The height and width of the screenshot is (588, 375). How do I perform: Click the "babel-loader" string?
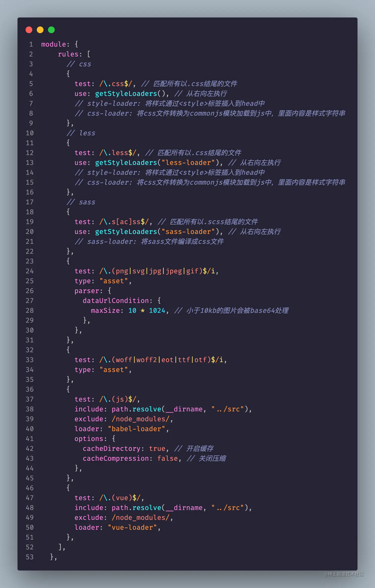(x=137, y=429)
